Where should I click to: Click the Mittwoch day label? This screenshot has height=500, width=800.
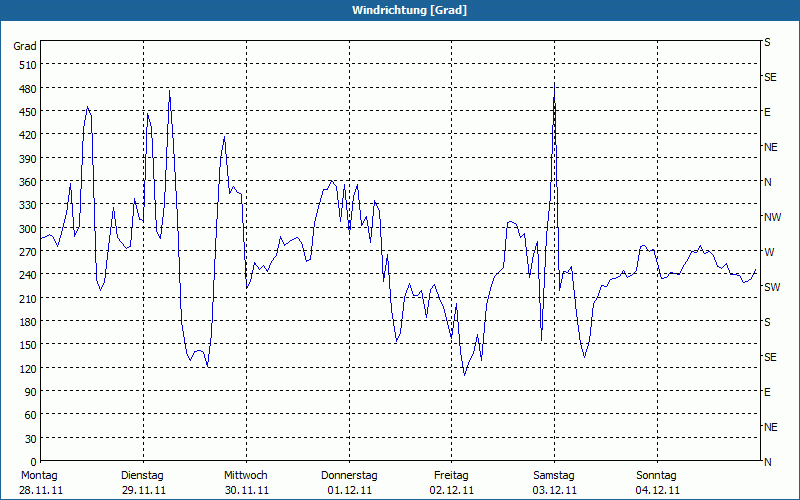point(245,476)
